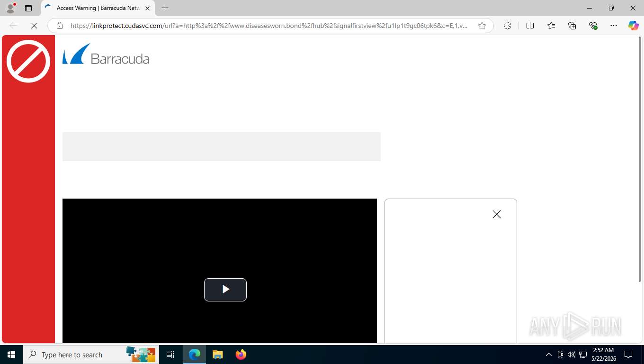This screenshot has height=364, width=644.
Task: Open Settings and more menu
Action: click(614, 26)
